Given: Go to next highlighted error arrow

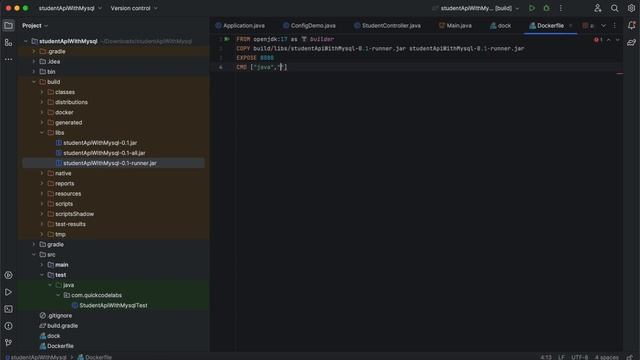Looking at the screenshot, I should click(x=618, y=40).
